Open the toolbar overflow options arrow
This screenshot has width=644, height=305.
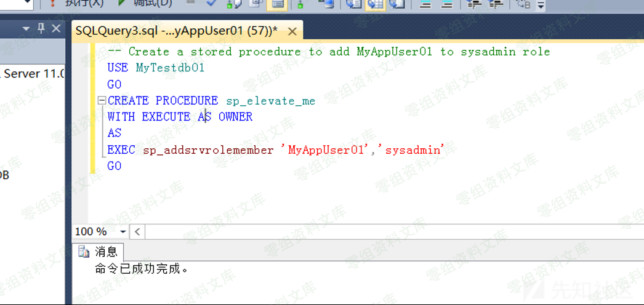coord(541,6)
